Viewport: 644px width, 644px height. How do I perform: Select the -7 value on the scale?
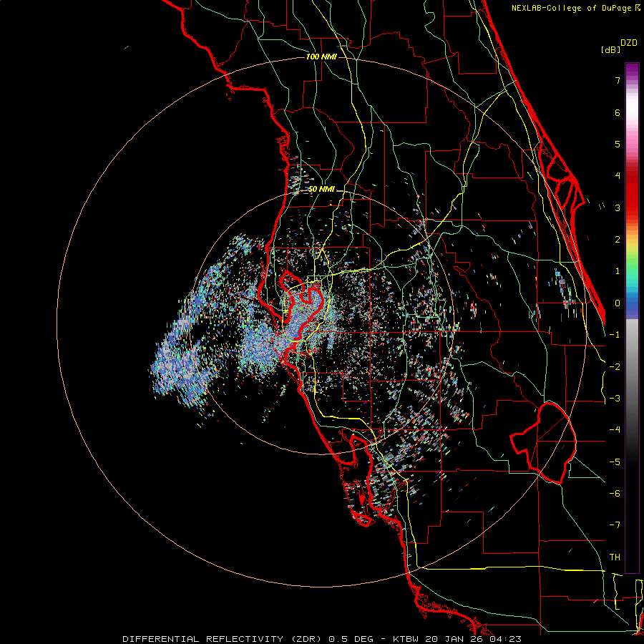pos(615,525)
